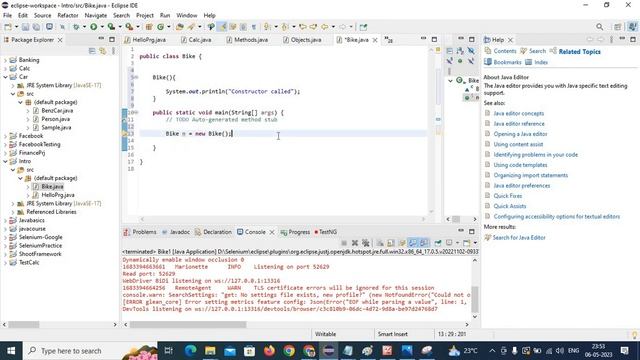Collapse the Intro project
Image resolution: width=640 pixels, height=360 pixels.
pos(5,161)
